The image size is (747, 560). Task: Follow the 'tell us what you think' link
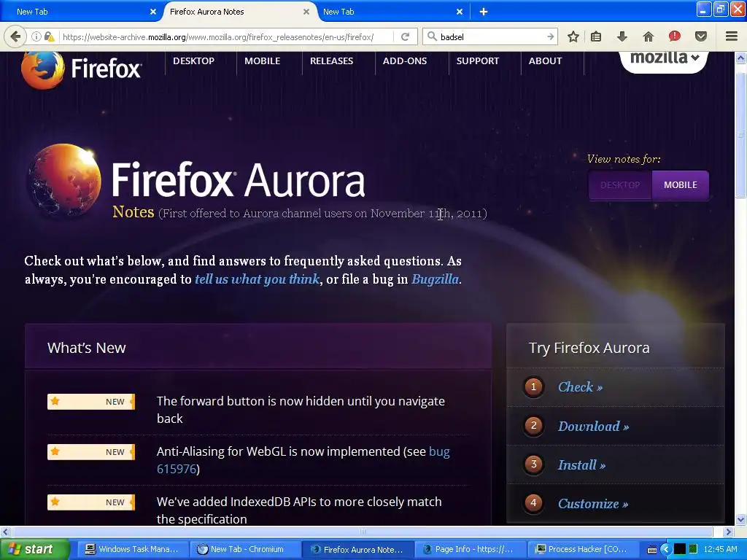257,279
